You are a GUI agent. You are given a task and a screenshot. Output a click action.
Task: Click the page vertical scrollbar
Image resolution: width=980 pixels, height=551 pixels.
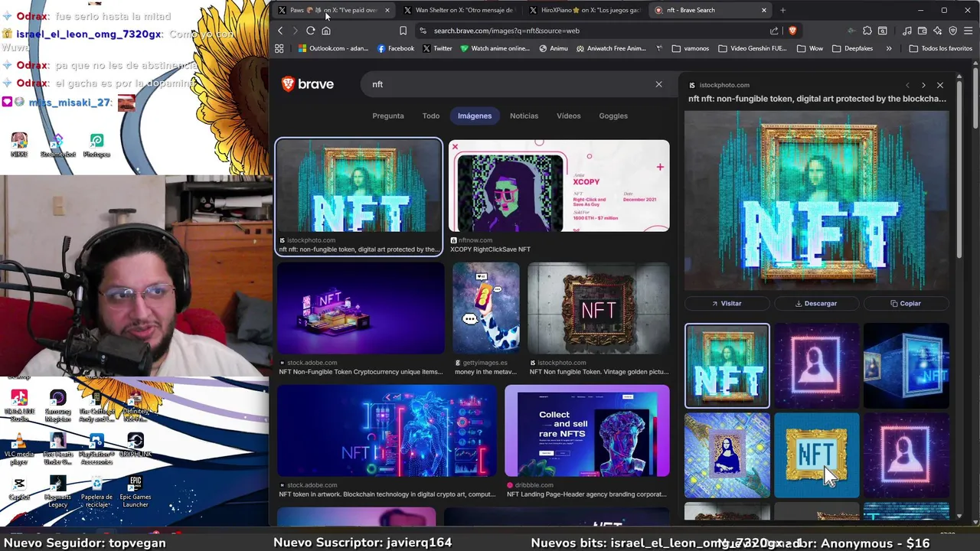(x=975, y=99)
